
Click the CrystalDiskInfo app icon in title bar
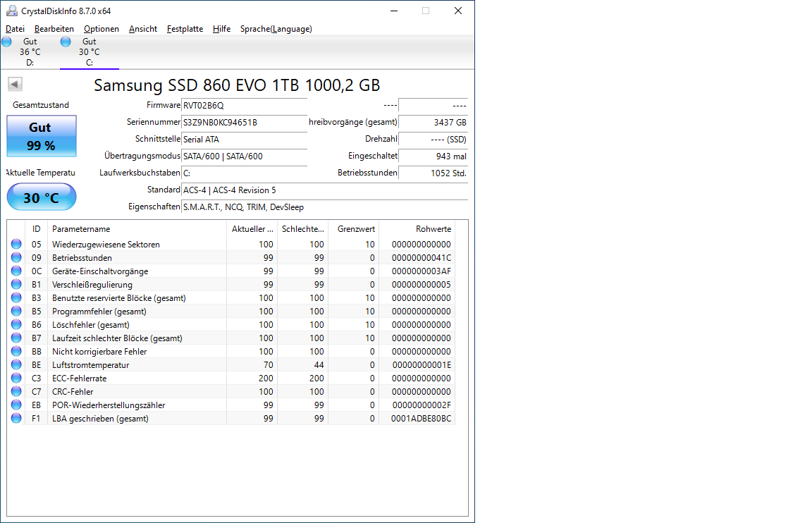tap(11, 11)
